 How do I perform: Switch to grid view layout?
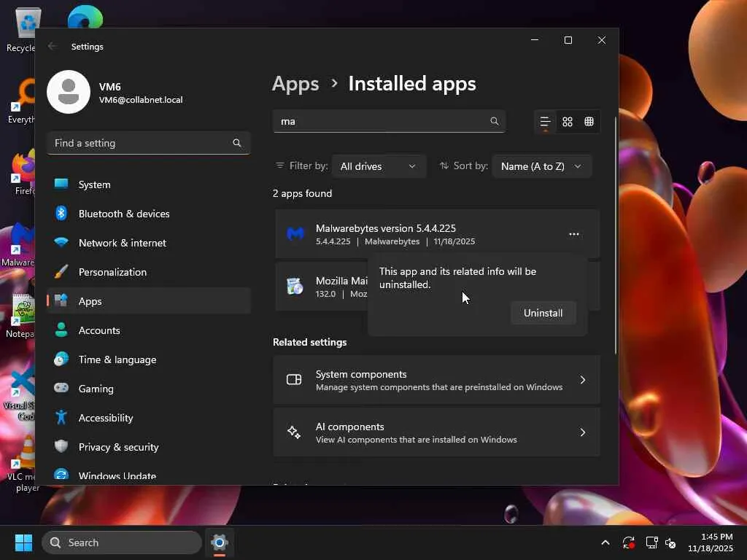click(x=567, y=122)
